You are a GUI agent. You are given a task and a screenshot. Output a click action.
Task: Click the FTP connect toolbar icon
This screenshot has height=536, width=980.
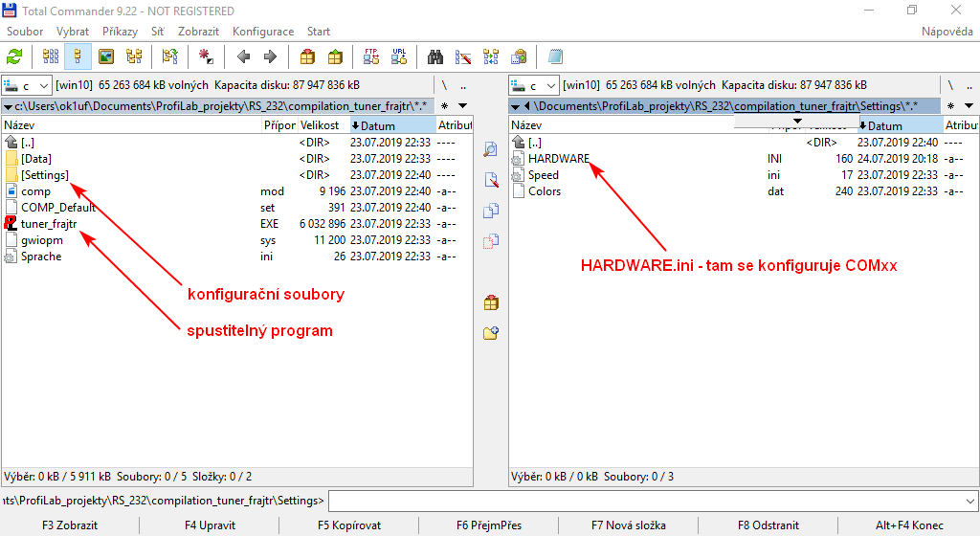(x=370, y=56)
